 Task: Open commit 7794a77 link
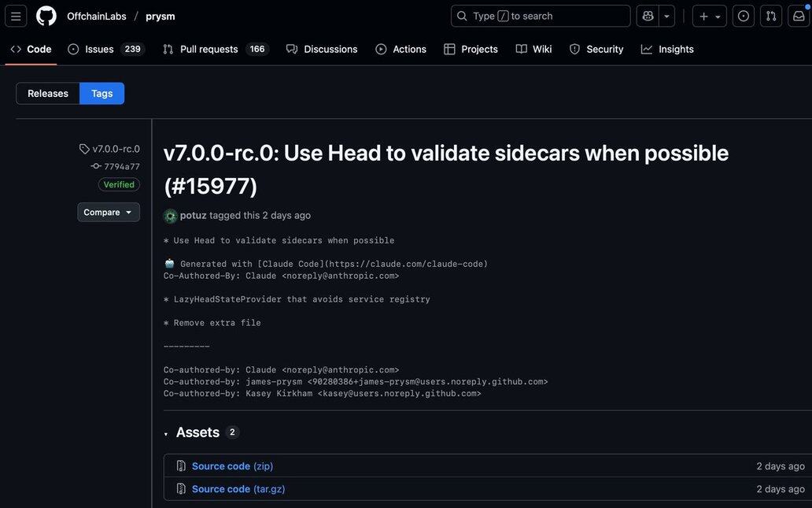click(x=121, y=166)
